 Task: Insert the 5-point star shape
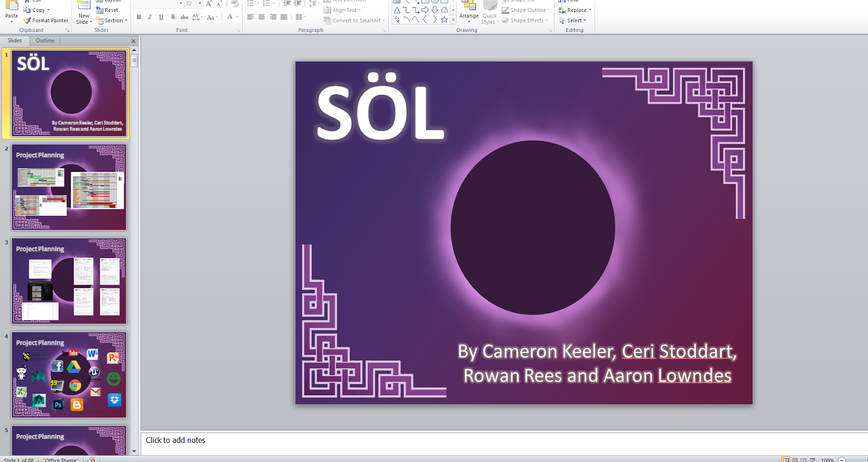coord(444,20)
